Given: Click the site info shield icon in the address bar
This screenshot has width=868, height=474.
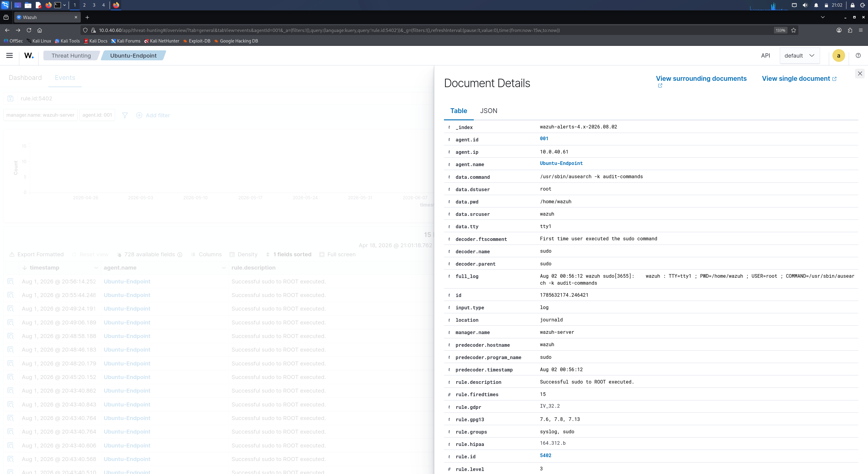Looking at the screenshot, I should (x=85, y=30).
